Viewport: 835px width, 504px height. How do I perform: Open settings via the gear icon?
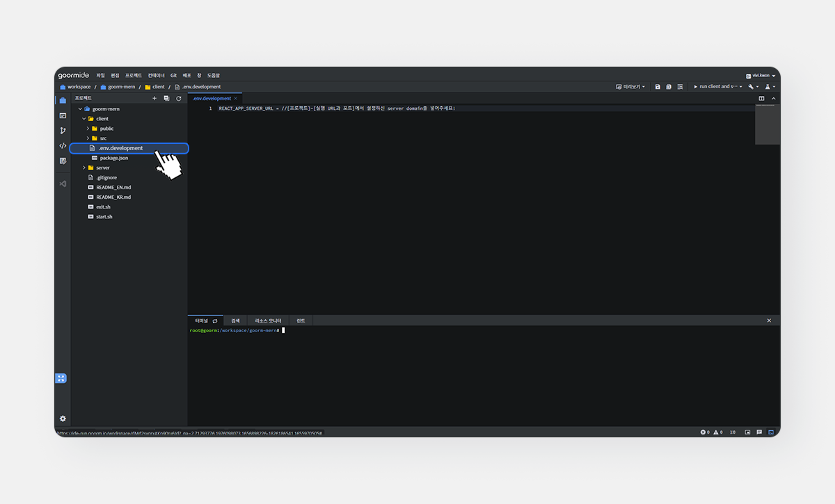63,418
